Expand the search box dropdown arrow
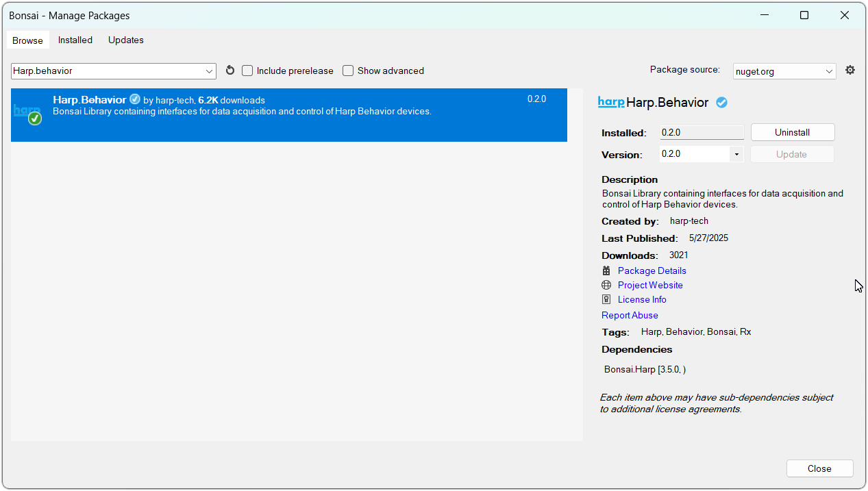 (210, 71)
